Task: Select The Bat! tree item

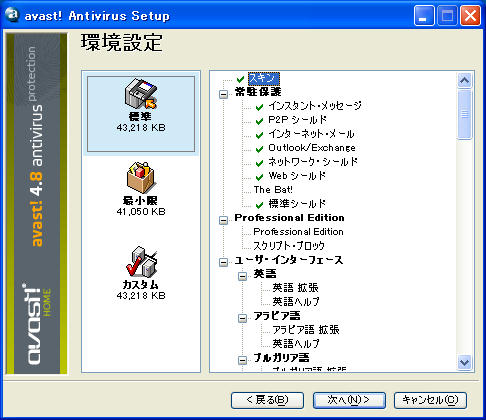Action: pos(273,190)
